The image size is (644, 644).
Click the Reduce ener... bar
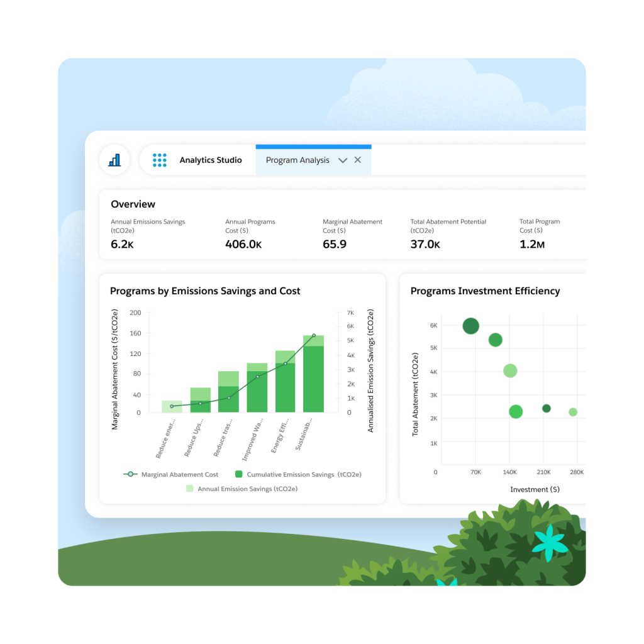pyautogui.click(x=172, y=407)
